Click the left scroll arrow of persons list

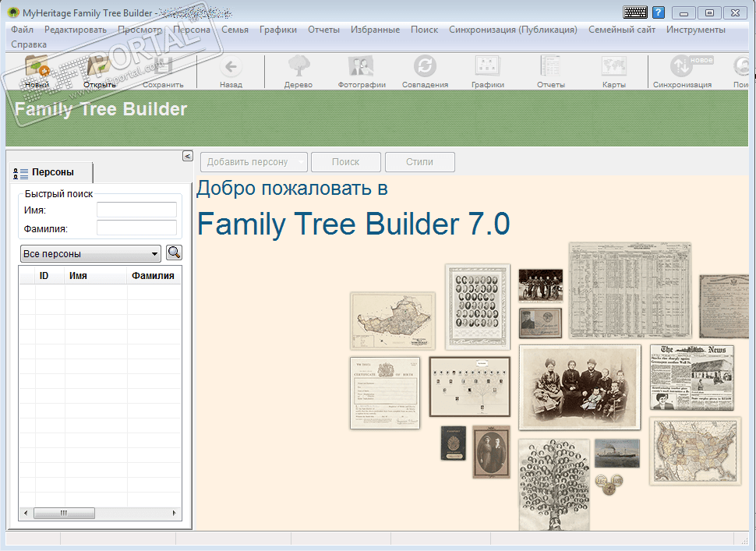(26, 513)
